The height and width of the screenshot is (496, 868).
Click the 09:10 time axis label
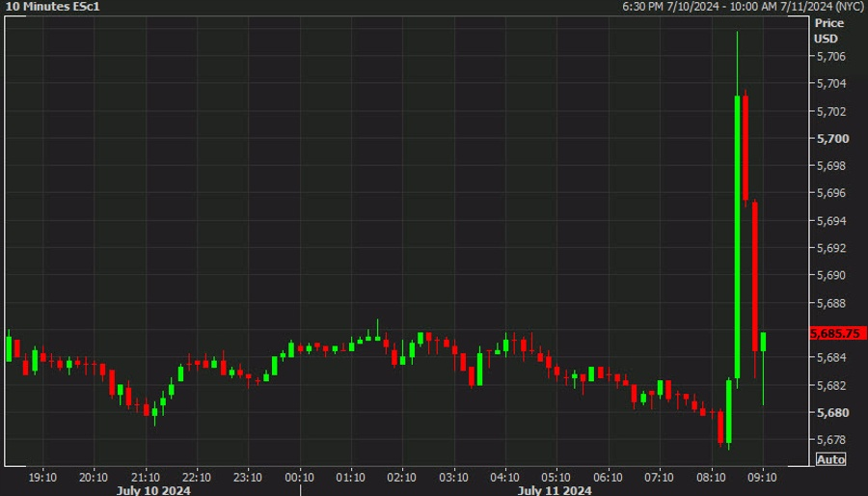click(x=762, y=477)
